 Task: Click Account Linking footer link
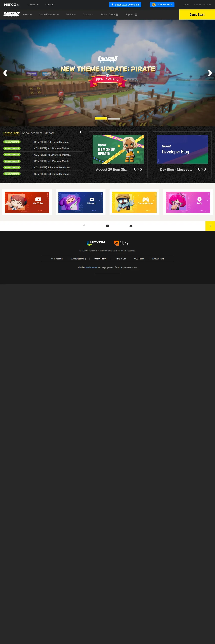click(x=78, y=259)
